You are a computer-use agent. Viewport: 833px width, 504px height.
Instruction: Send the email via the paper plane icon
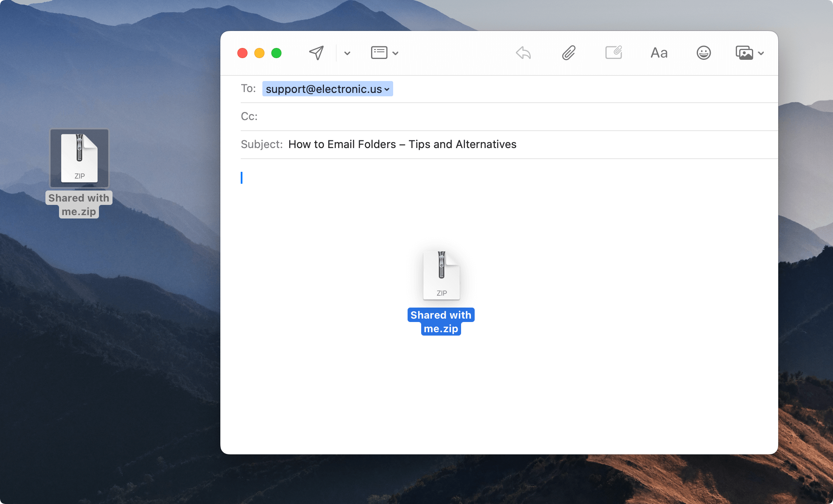316,53
